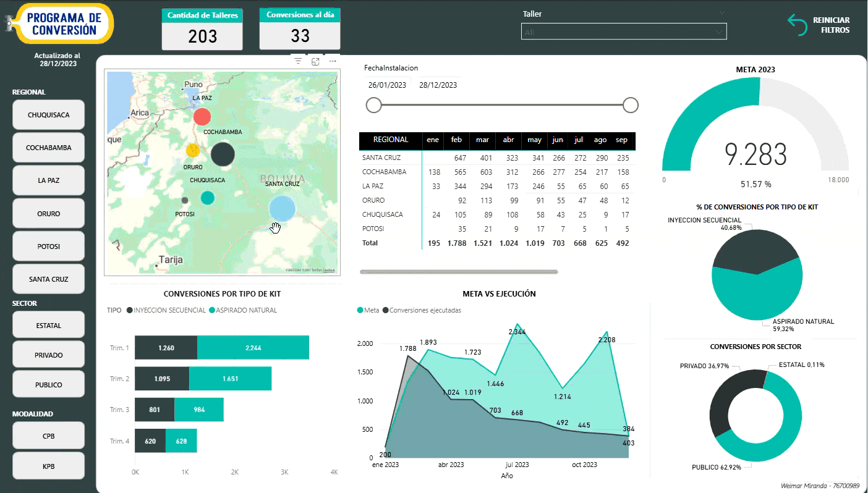Click Trim. 1 dark bar segment 1.260
Viewport: 868px width, 493px height.
(166, 348)
